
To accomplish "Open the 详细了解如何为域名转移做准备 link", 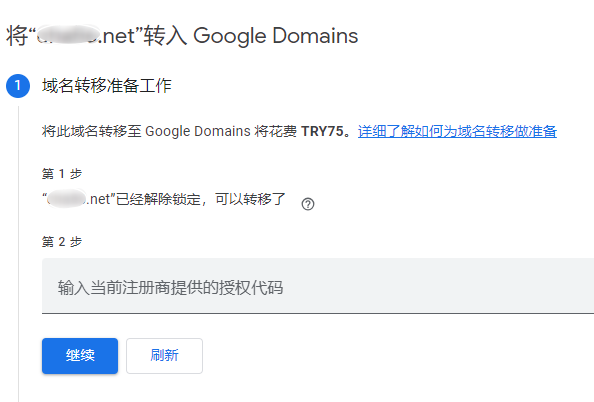I will click(457, 131).
